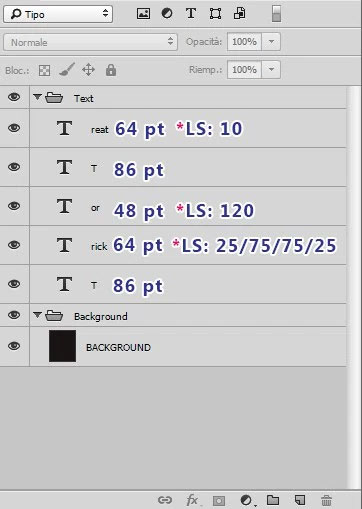Viewport: 362px width, 509px height.
Task: Toggle the layer filtering switch on or off
Action: click(x=276, y=13)
